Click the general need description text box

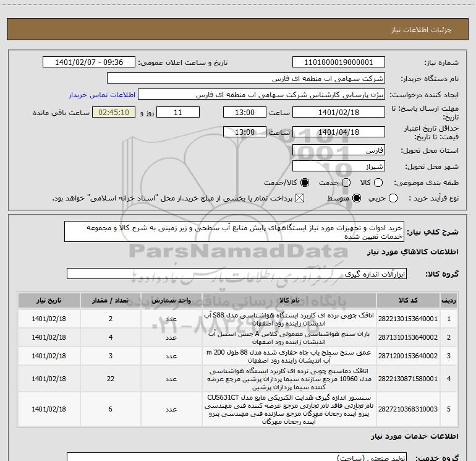coord(234,231)
